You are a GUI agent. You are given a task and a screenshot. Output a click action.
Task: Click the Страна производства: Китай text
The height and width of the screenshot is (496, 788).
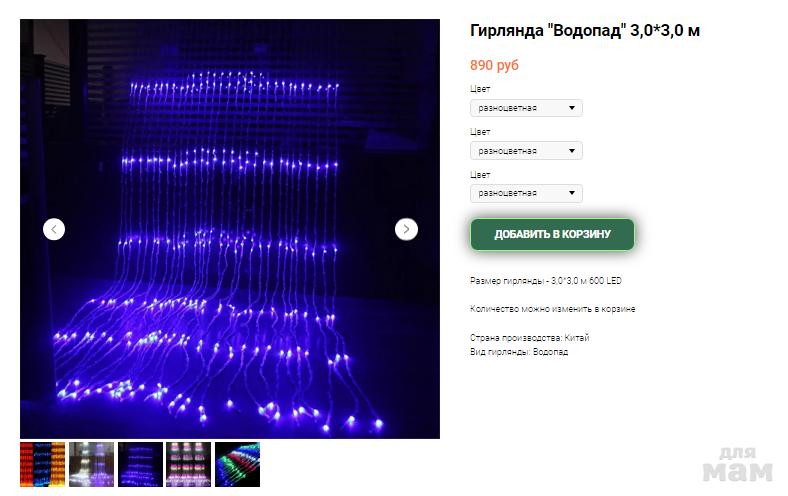(x=530, y=338)
